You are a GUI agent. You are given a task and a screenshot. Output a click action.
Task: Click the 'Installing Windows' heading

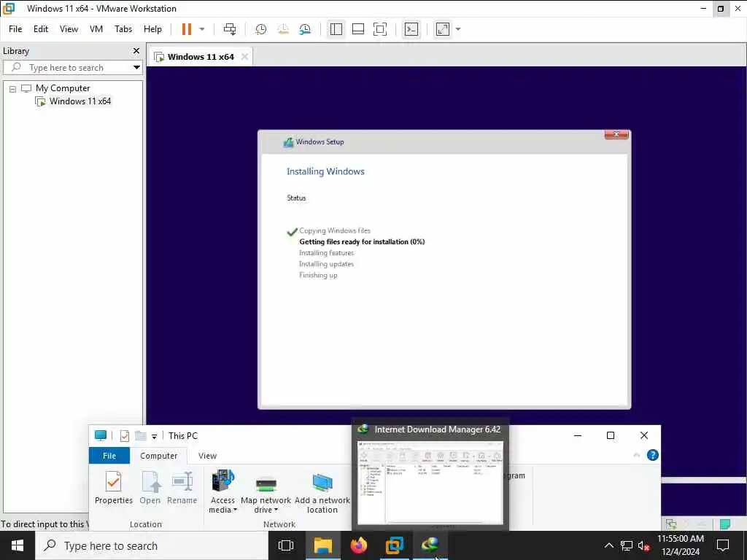(x=325, y=171)
